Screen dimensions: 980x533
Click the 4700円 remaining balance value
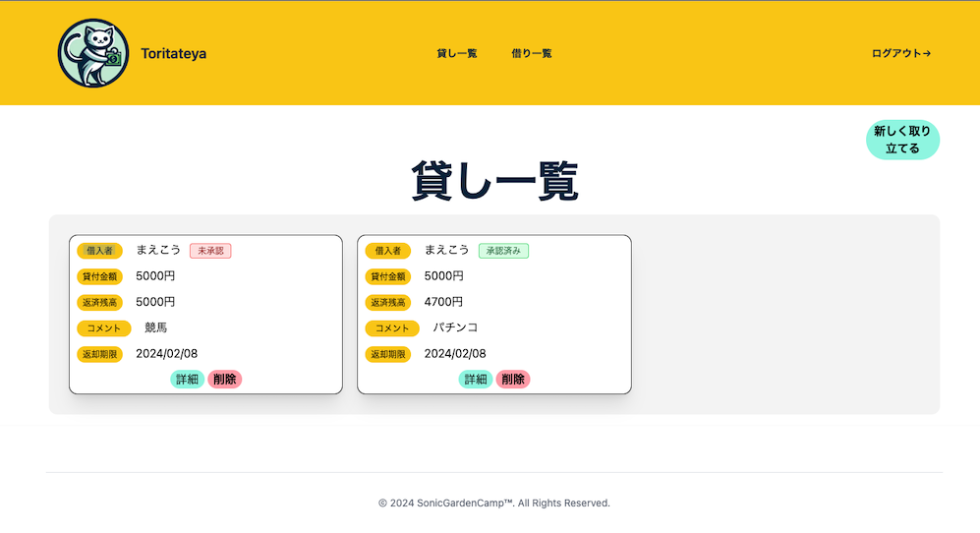coord(443,302)
